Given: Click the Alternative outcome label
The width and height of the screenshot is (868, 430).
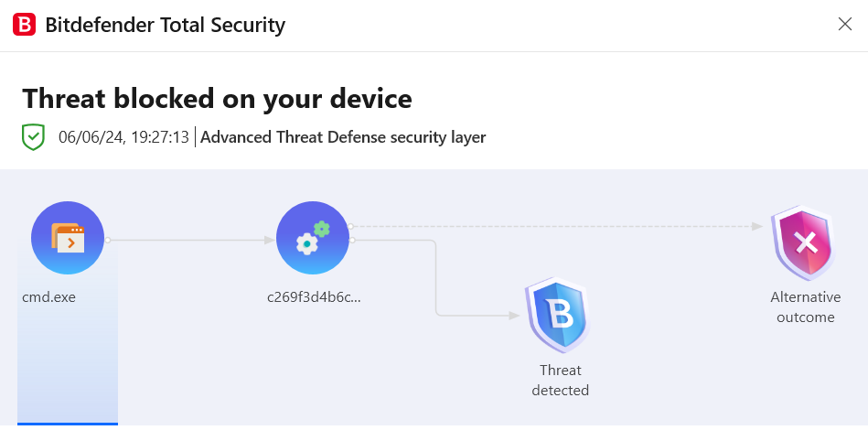Looking at the screenshot, I should click(806, 307).
